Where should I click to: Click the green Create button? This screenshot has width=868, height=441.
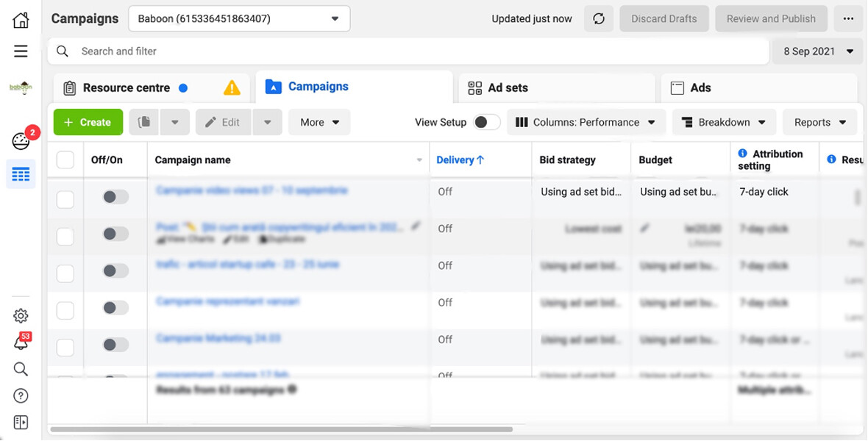[x=88, y=122]
